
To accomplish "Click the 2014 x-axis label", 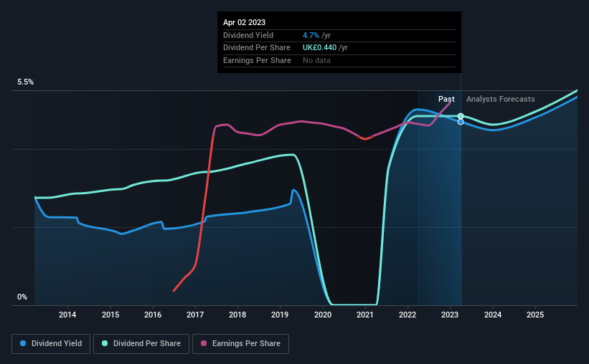I will (x=67, y=315).
